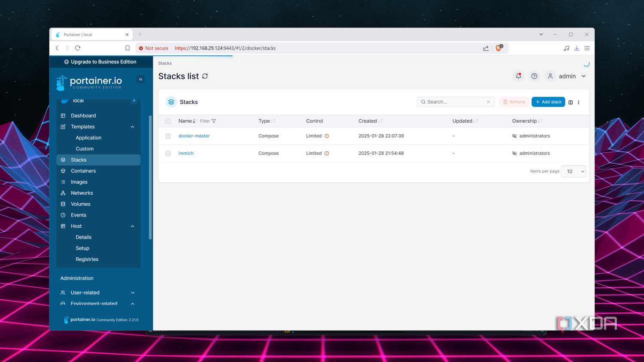Viewport: 644px width, 362px height.
Task: Open Volumes in the sidebar
Action: coord(98,204)
